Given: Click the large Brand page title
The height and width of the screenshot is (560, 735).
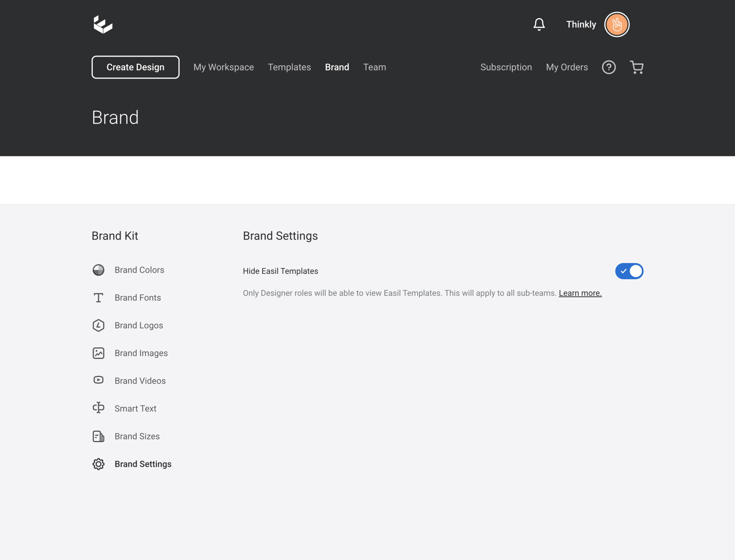Looking at the screenshot, I should click(115, 117).
